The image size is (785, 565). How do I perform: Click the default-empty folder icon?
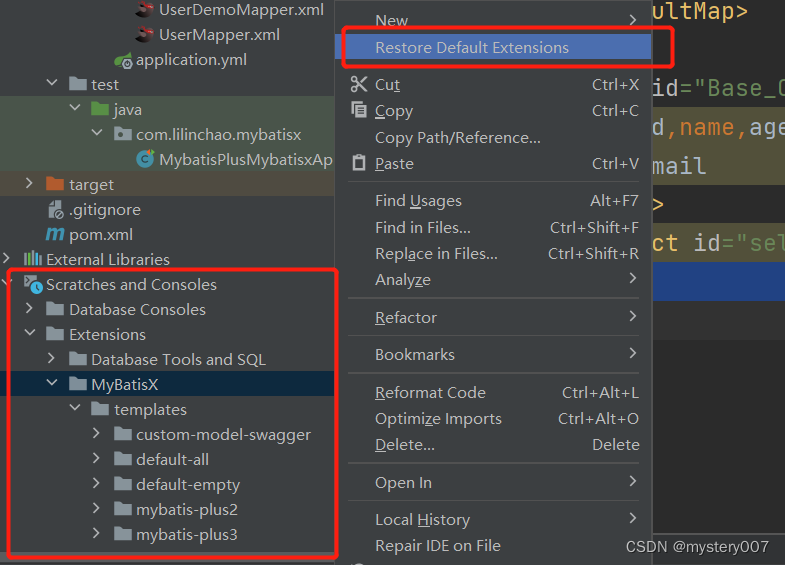pos(123,484)
